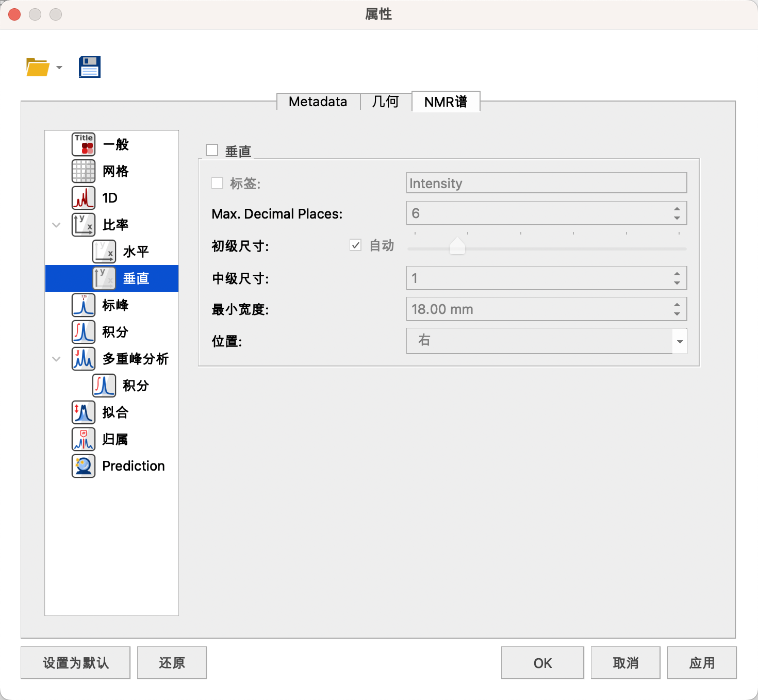
Task: Switch to the 几何 tab
Action: click(x=386, y=102)
